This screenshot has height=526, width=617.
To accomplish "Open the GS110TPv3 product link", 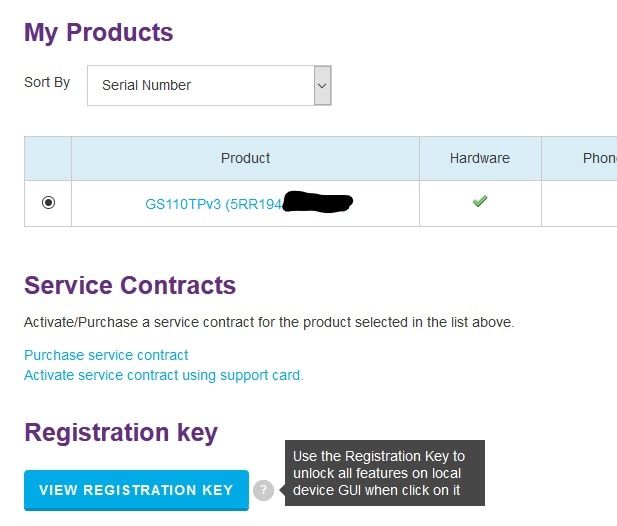I will pyautogui.click(x=213, y=204).
